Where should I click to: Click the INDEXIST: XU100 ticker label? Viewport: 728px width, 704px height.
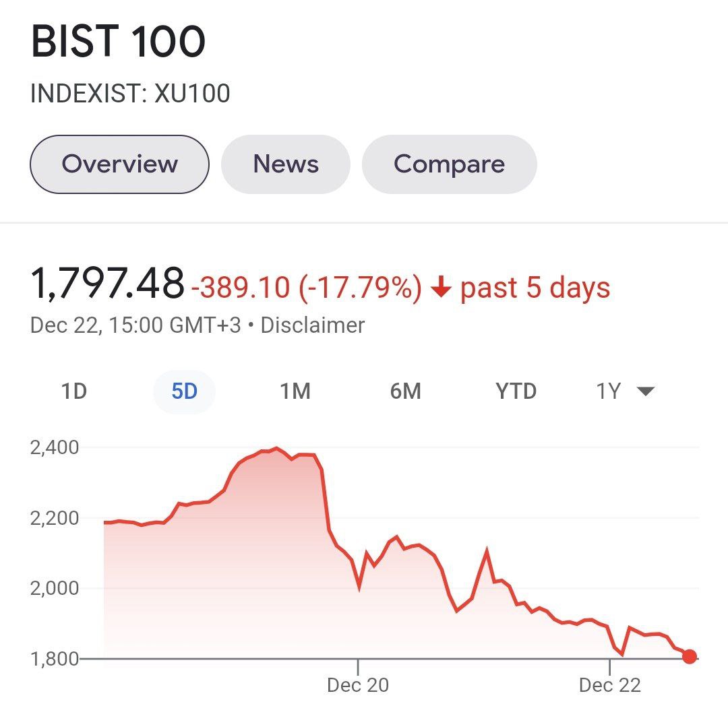[x=130, y=94]
